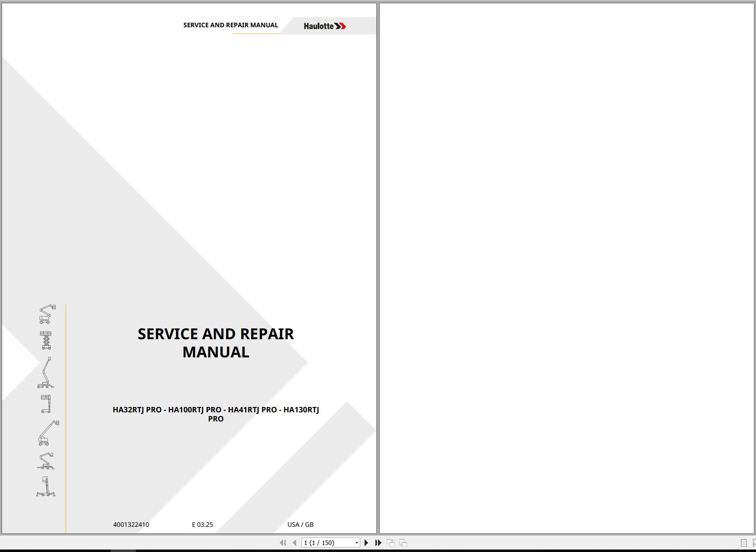Click the Haulotte logo in header

pyautogui.click(x=325, y=26)
